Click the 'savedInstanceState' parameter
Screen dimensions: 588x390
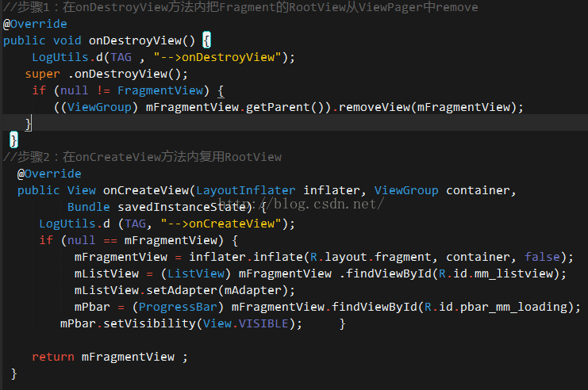coord(182,207)
